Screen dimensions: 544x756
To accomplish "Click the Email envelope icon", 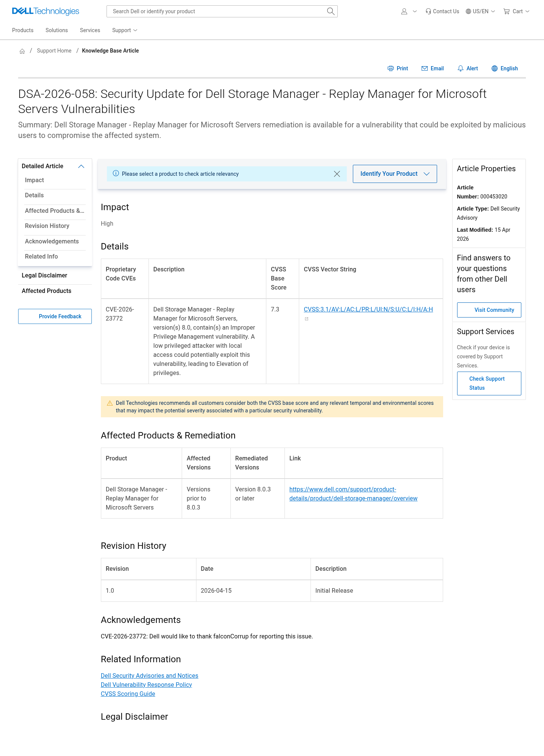I will [425, 68].
